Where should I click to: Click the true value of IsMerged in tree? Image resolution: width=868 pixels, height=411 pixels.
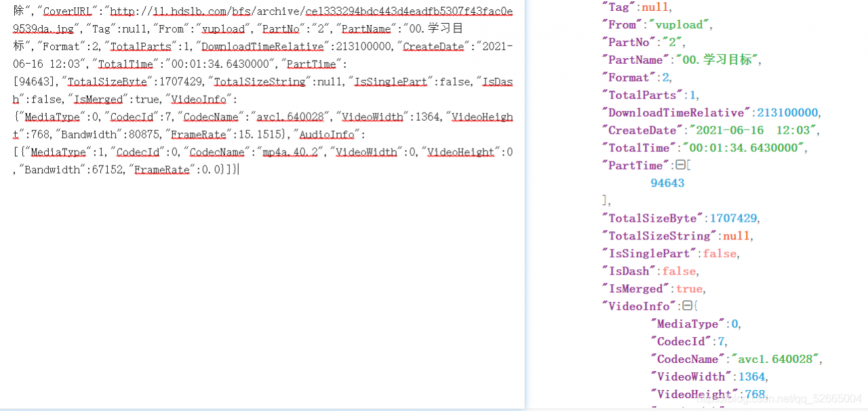pyautogui.click(x=689, y=289)
